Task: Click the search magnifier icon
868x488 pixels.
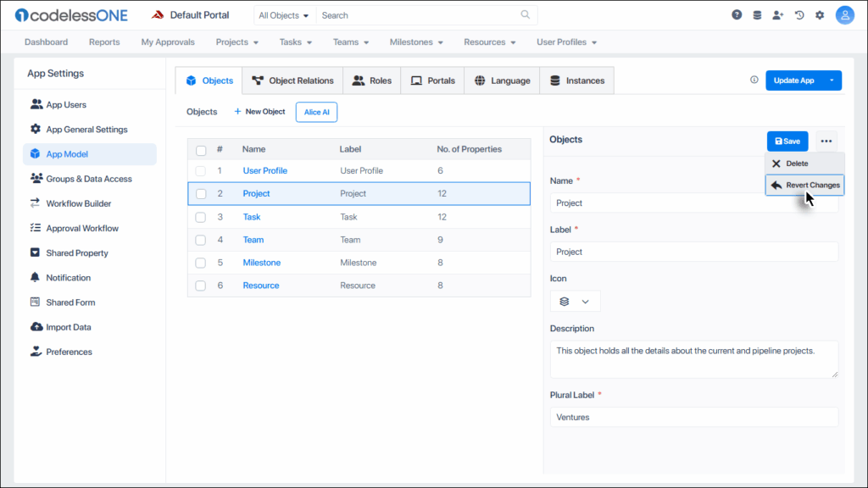Action: tap(526, 15)
